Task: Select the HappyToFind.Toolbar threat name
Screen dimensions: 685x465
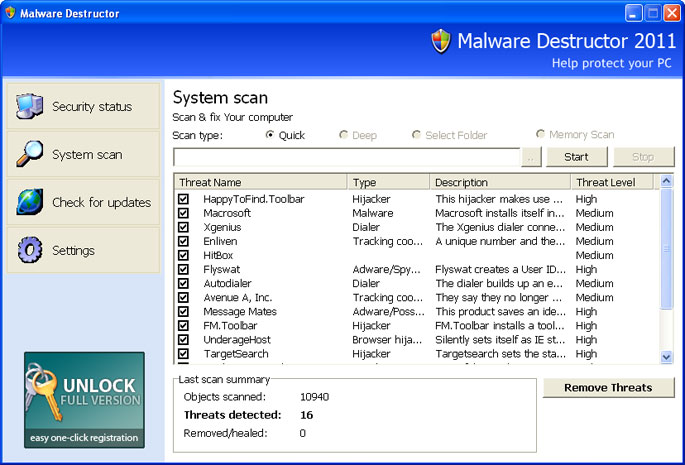Action: click(254, 199)
